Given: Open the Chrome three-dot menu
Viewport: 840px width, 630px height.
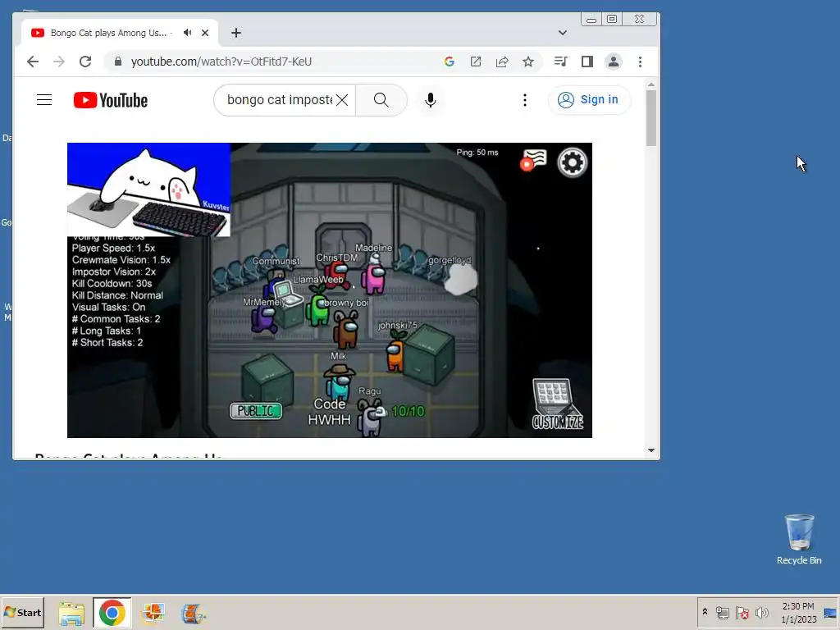Looking at the screenshot, I should pyautogui.click(x=640, y=62).
